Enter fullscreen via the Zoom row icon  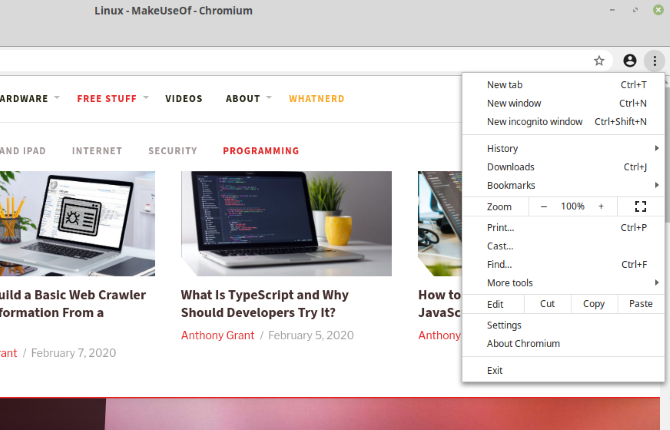[x=640, y=206]
